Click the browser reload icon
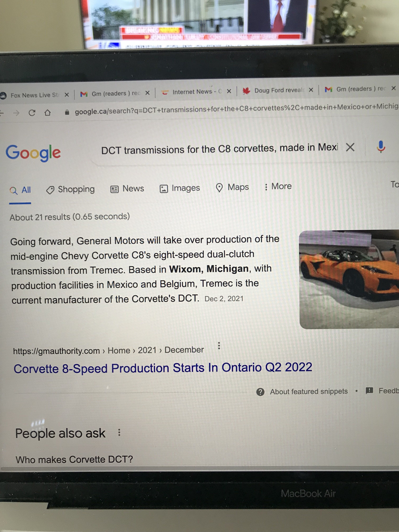 (x=32, y=113)
